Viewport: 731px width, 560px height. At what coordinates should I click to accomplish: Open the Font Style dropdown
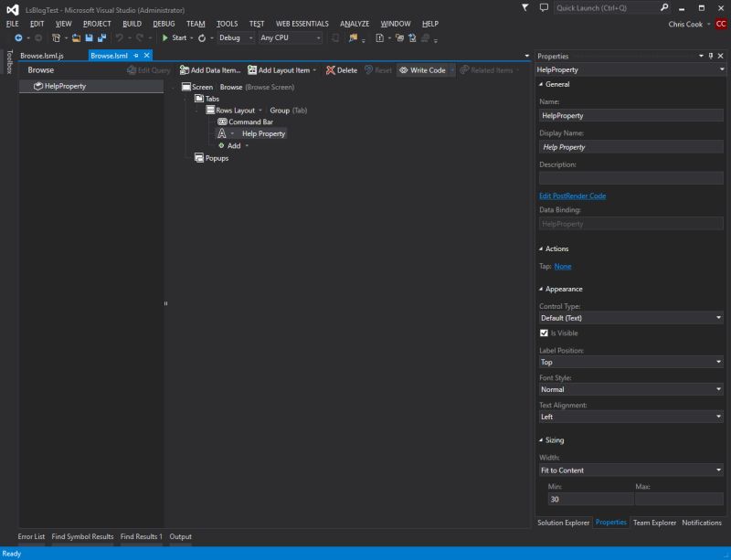630,389
